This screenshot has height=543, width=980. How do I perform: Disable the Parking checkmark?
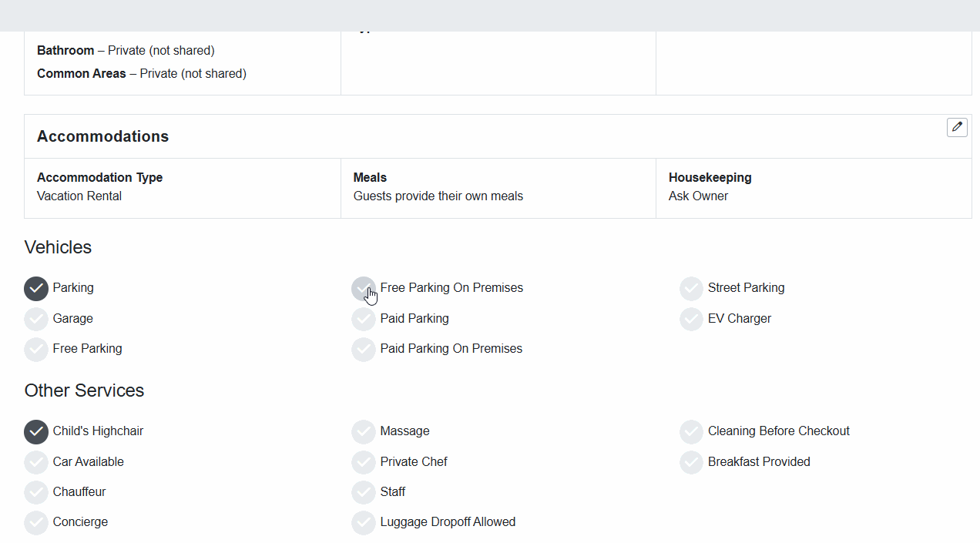(x=35, y=288)
